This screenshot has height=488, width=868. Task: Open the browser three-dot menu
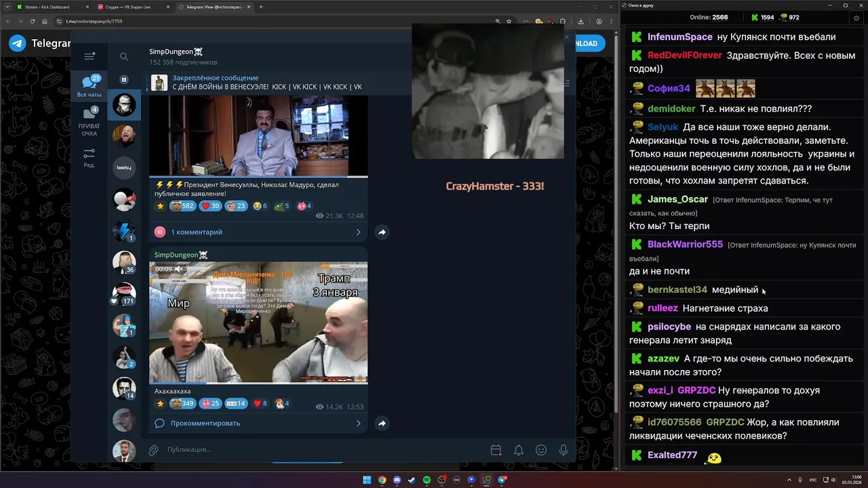click(610, 21)
